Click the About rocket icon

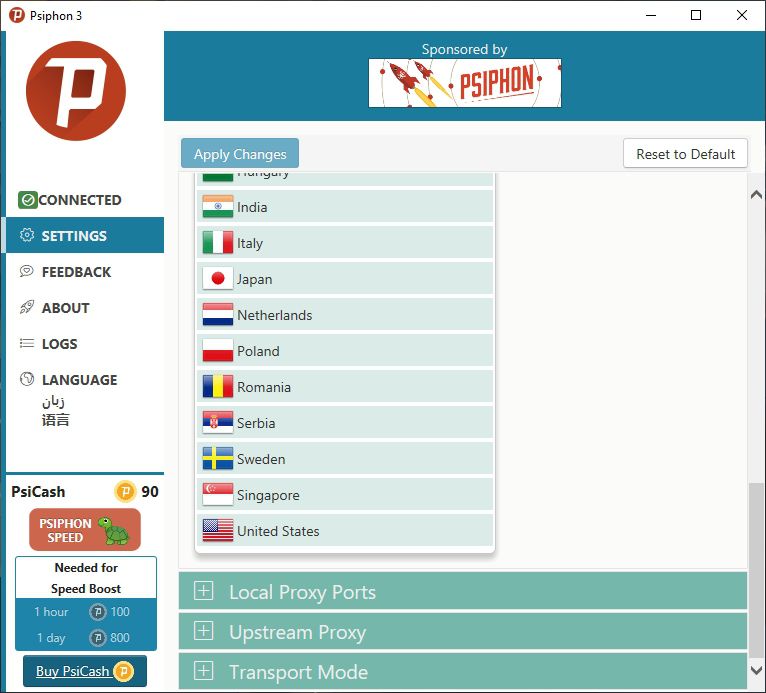[x=27, y=307]
